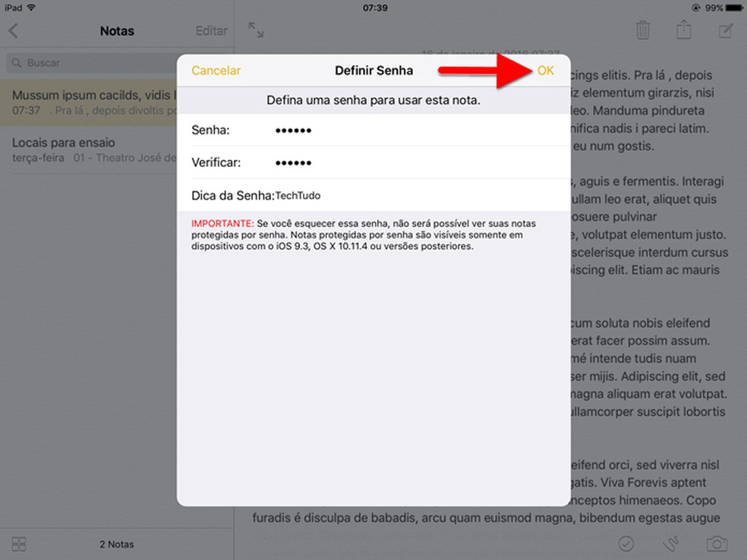Add a checklist with checkmark icon

626,543
